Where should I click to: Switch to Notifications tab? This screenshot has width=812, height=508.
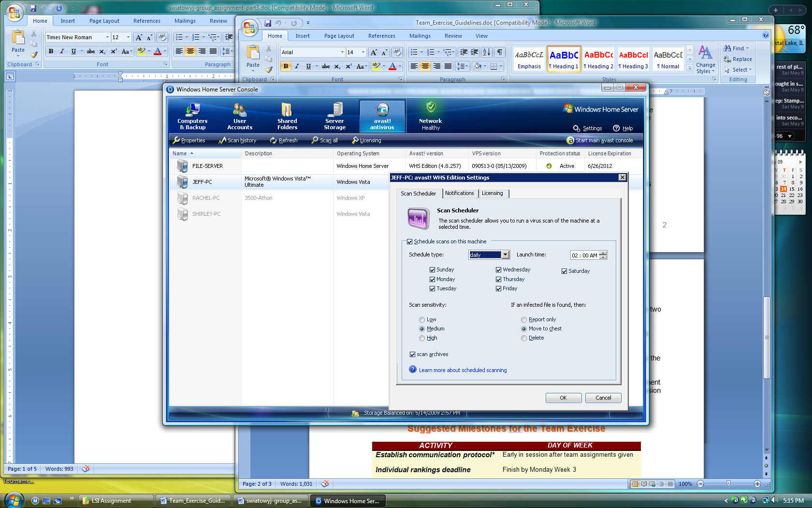coord(459,193)
